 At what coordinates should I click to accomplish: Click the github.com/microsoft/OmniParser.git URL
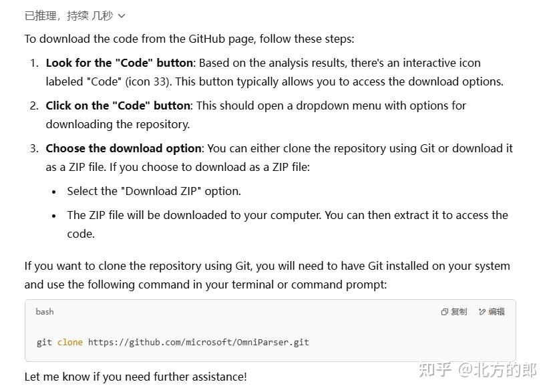198,343
